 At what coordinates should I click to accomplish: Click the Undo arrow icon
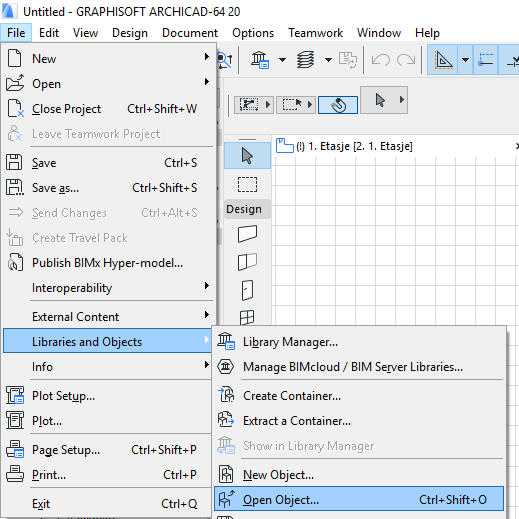[381, 60]
